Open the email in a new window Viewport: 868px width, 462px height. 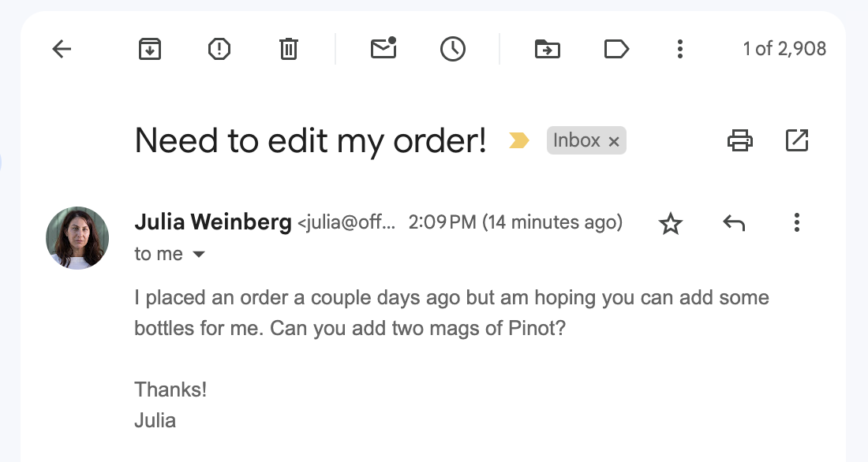tap(797, 140)
